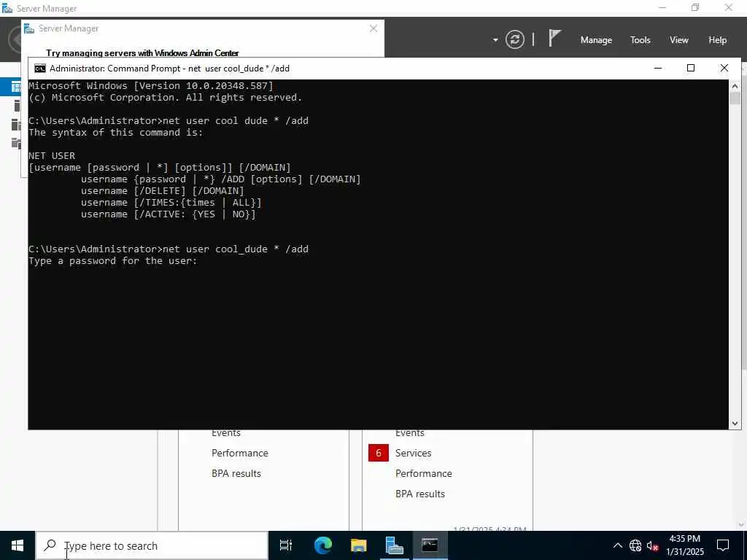Close the Command Prompt window
Viewport: 747px width, 560px height.
click(724, 68)
